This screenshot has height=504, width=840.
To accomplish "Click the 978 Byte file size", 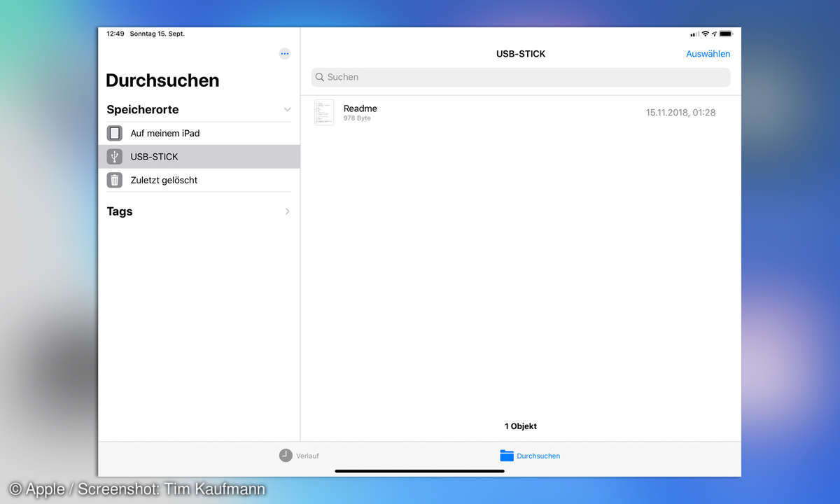I will (357, 118).
